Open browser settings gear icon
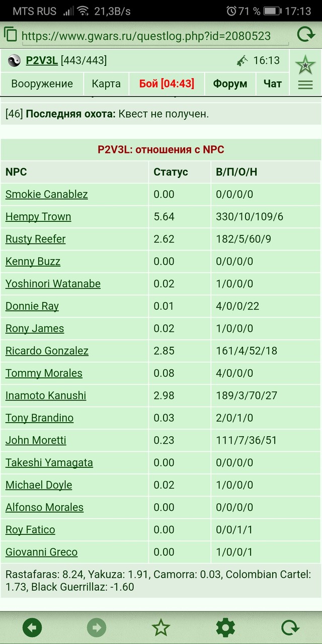This screenshot has width=322, height=644. point(225,628)
